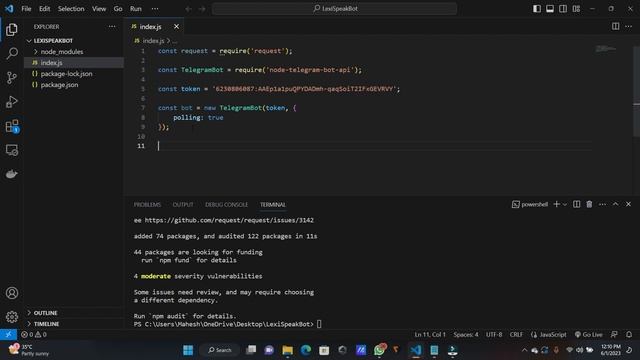Open the Search view in activity bar
This screenshot has width=640, height=360.
pos(12,53)
